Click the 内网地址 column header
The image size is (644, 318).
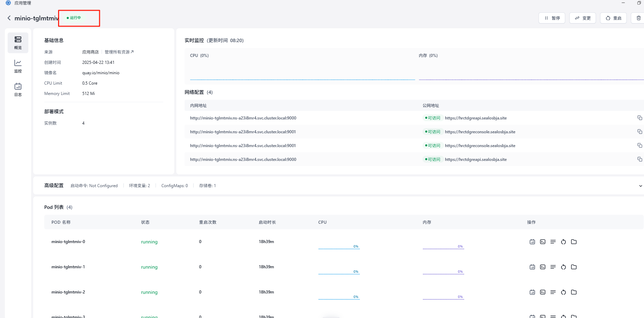click(198, 106)
